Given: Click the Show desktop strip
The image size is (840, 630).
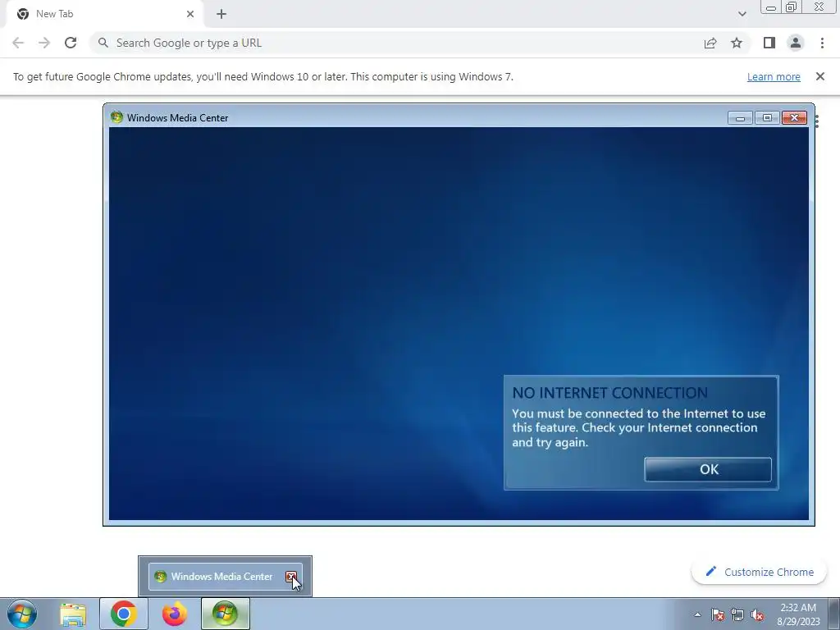Looking at the screenshot, I should click(x=834, y=614).
